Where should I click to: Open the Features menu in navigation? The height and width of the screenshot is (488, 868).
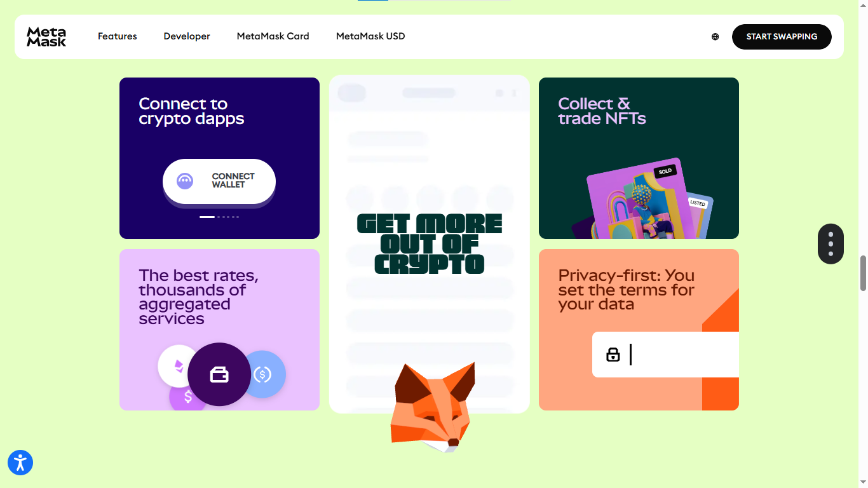pyautogui.click(x=118, y=36)
